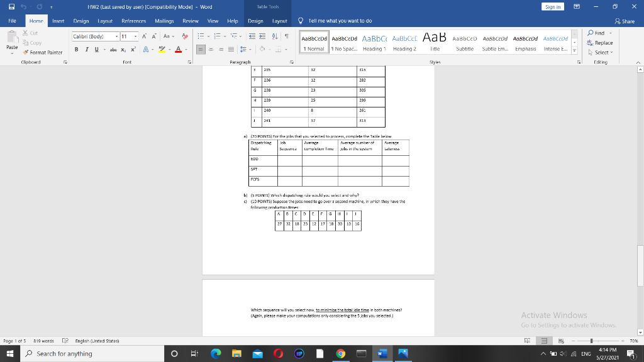Increase font size with Grow Font icon
The width and height of the screenshot is (644, 362).
click(144, 36)
